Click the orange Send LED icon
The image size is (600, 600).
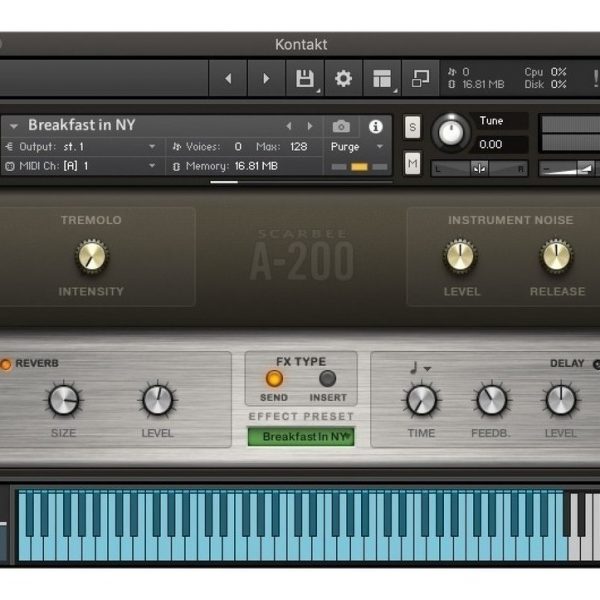click(274, 378)
